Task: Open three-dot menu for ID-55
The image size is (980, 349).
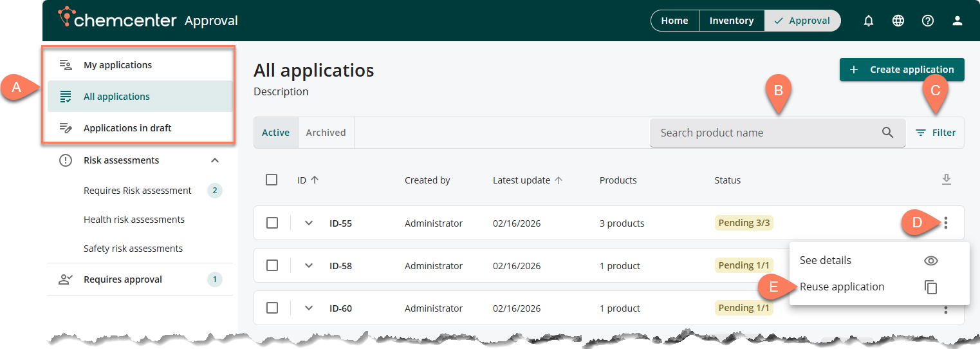Action: point(946,223)
